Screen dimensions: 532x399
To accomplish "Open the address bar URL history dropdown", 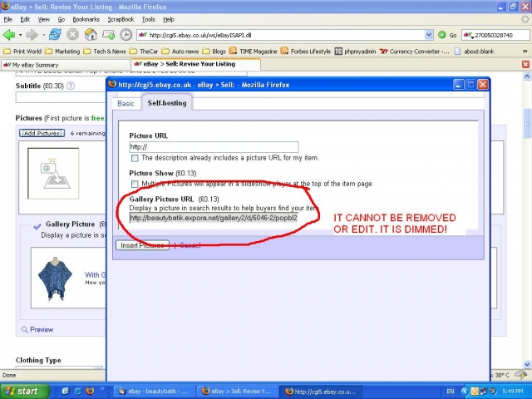I will [429, 35].
